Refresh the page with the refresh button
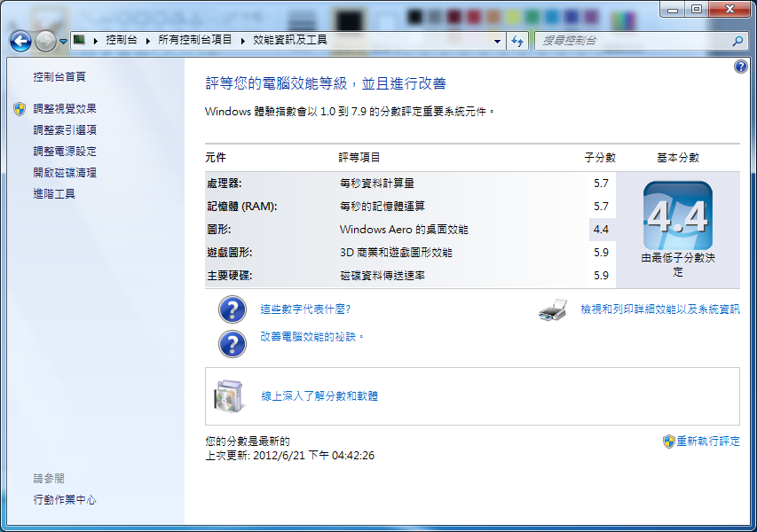Image resolution: width=757 pixels, height=532 pixels. tap(517, 42)
